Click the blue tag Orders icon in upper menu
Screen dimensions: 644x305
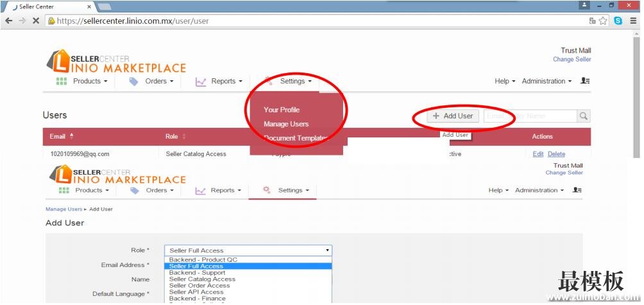tap(133, 82)
